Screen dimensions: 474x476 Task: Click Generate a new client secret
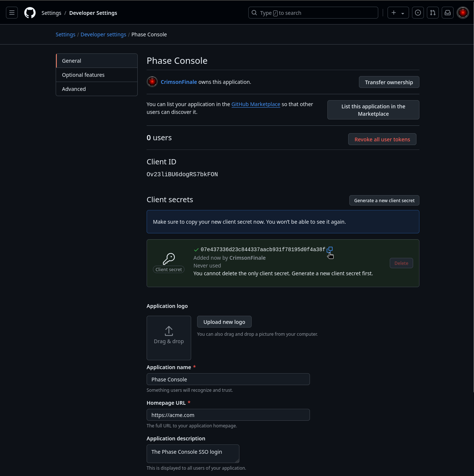[384, 200]
